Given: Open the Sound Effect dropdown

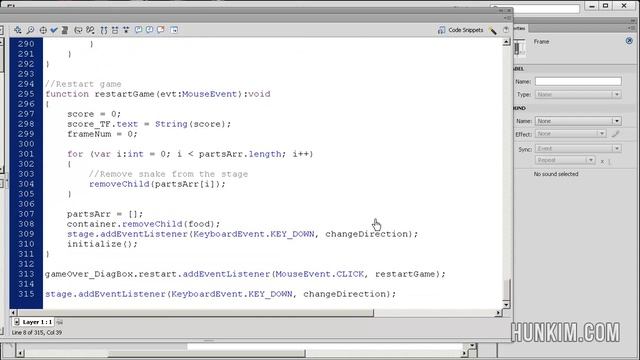Looking at the screenshot, I should (571, 134).
